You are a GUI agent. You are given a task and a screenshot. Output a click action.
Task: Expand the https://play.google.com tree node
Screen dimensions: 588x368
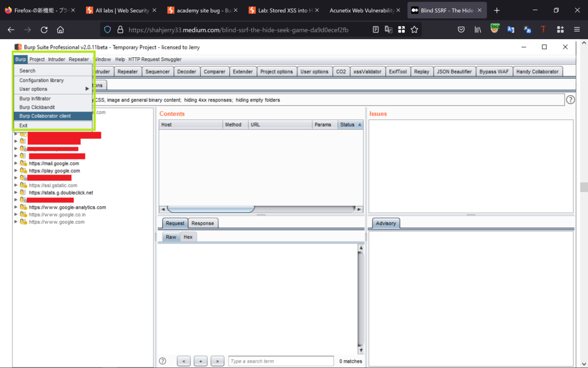pos(16,171)
